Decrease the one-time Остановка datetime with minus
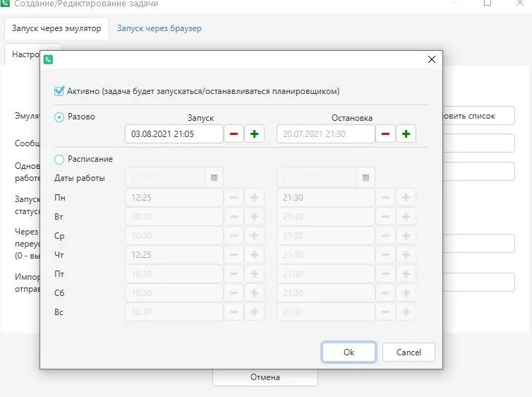Image resolution: width=532 pixels, height=397 pixels. (385, 134)
